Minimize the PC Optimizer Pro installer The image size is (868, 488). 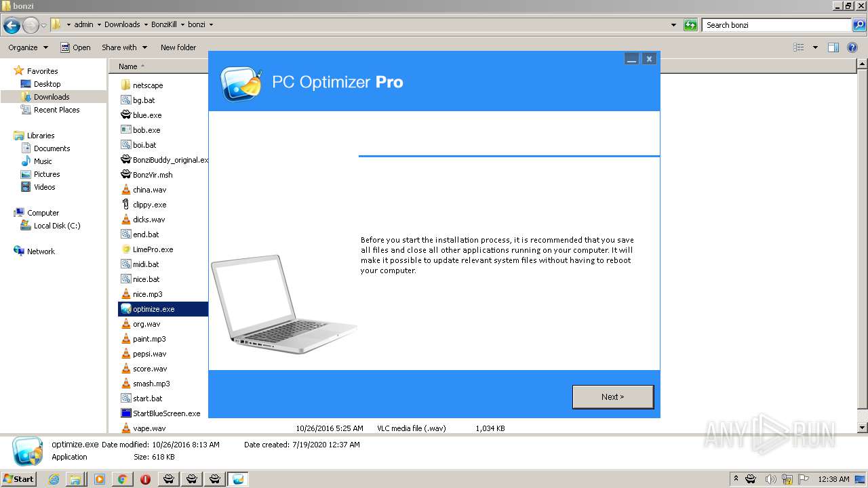click(x=632, y=59)
